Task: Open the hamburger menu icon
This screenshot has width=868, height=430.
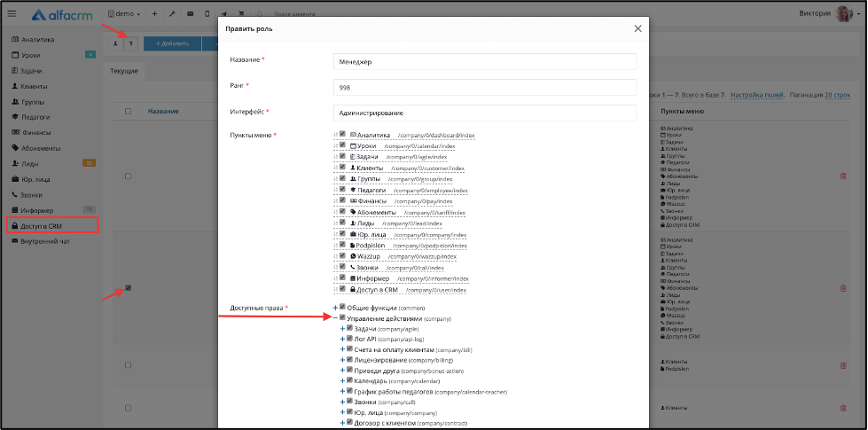Action: (11, 14)
